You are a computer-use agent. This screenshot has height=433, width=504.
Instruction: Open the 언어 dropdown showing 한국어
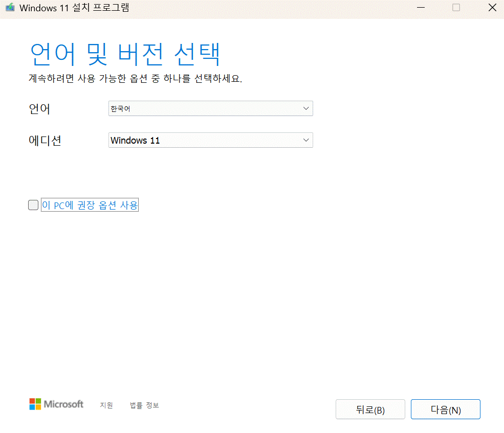(x=210, y=108)
